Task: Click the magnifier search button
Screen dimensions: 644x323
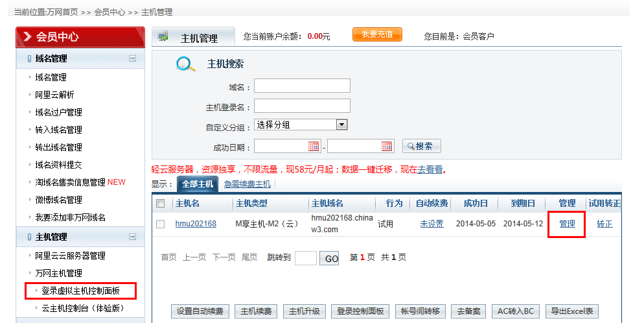Action: 421,146
